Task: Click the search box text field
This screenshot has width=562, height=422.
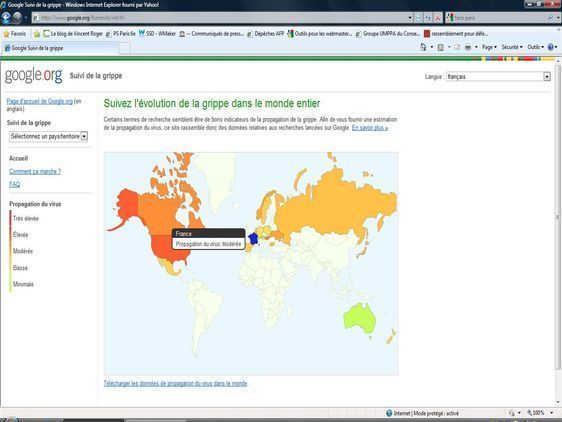Action: tap(500, 18)
